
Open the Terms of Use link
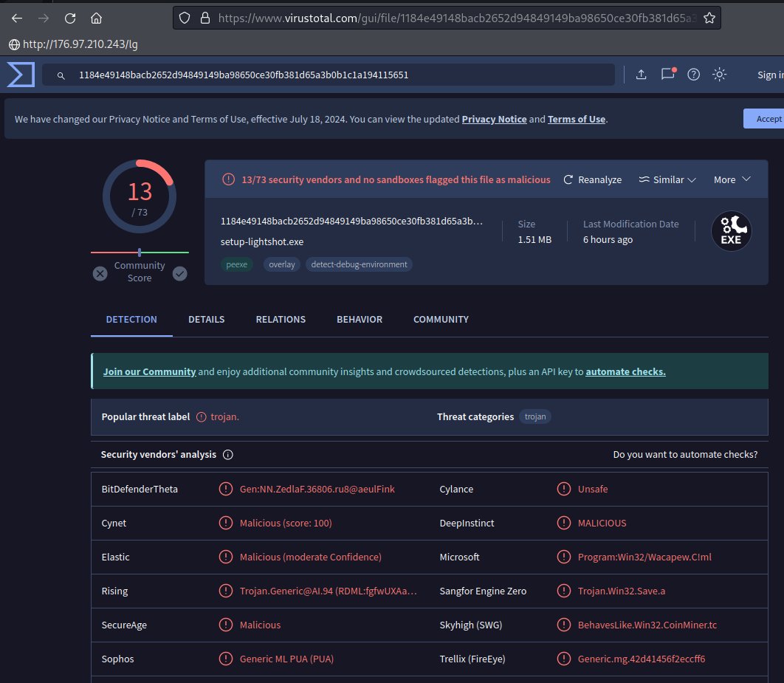[x=577, y=119]
